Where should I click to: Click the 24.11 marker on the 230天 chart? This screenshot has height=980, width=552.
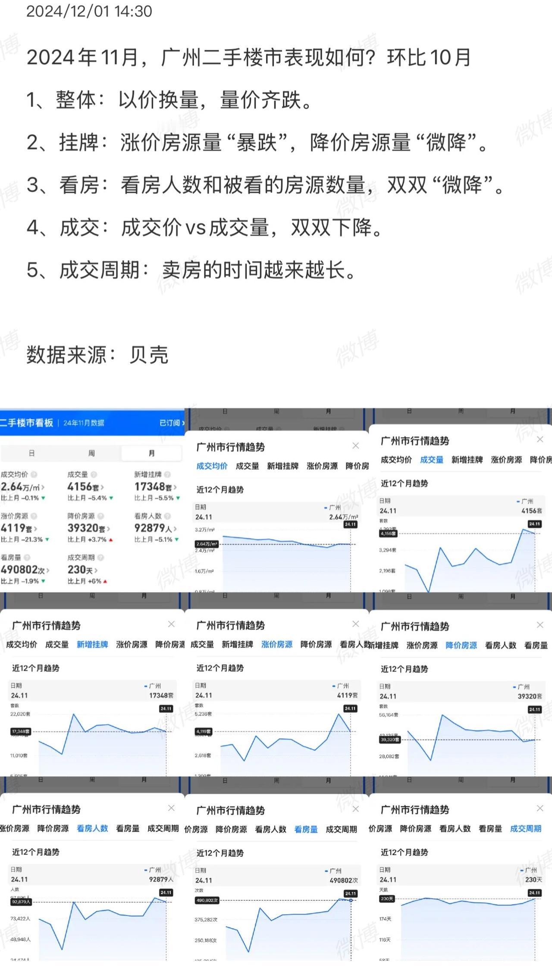(535, 893)
